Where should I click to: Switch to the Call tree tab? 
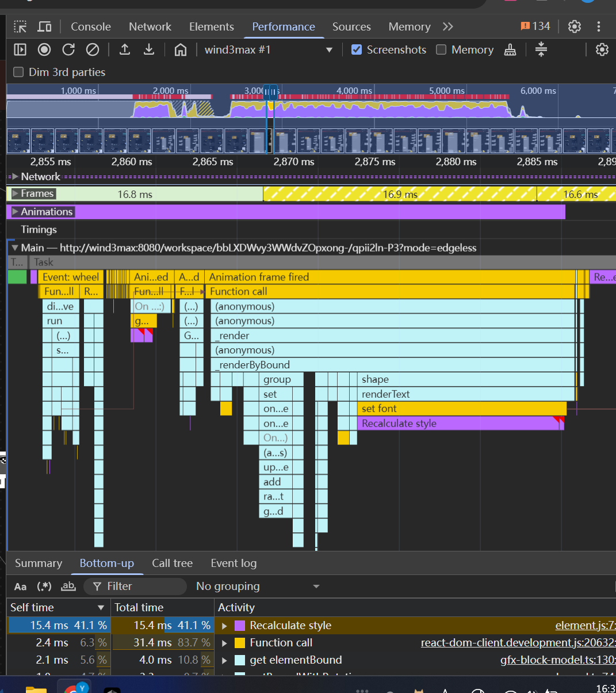click(172, 563)
